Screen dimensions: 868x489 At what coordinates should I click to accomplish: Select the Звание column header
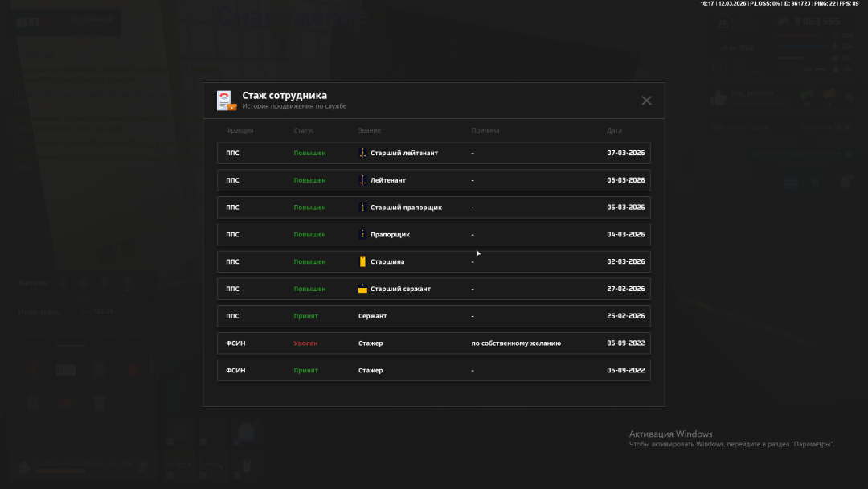coord(370,130)
